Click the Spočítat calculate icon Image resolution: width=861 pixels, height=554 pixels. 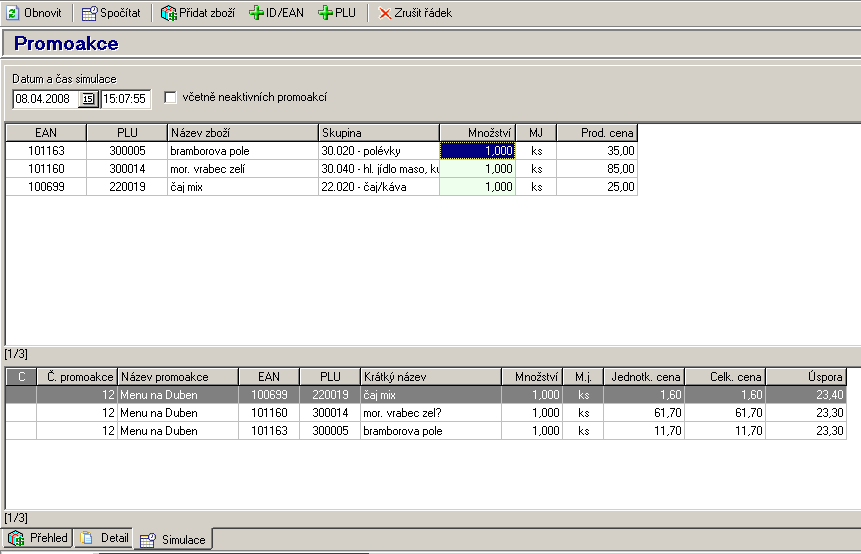89,13
